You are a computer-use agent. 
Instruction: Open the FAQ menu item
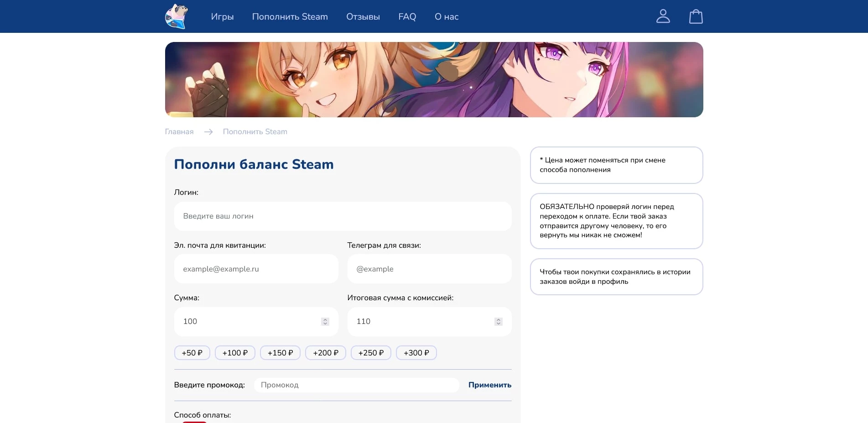[x=407, y=17]
